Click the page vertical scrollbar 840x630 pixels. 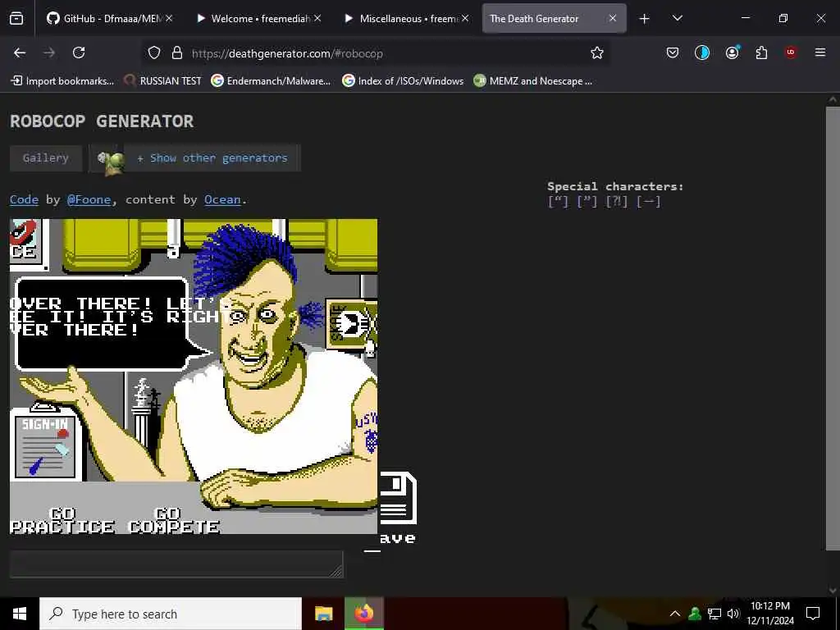(833, 328)
